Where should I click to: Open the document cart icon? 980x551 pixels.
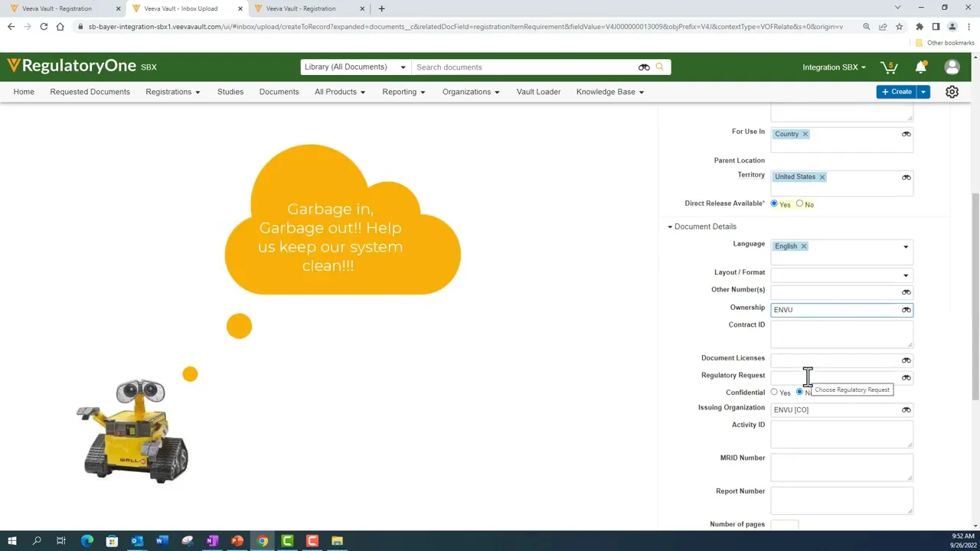point(889,67)
